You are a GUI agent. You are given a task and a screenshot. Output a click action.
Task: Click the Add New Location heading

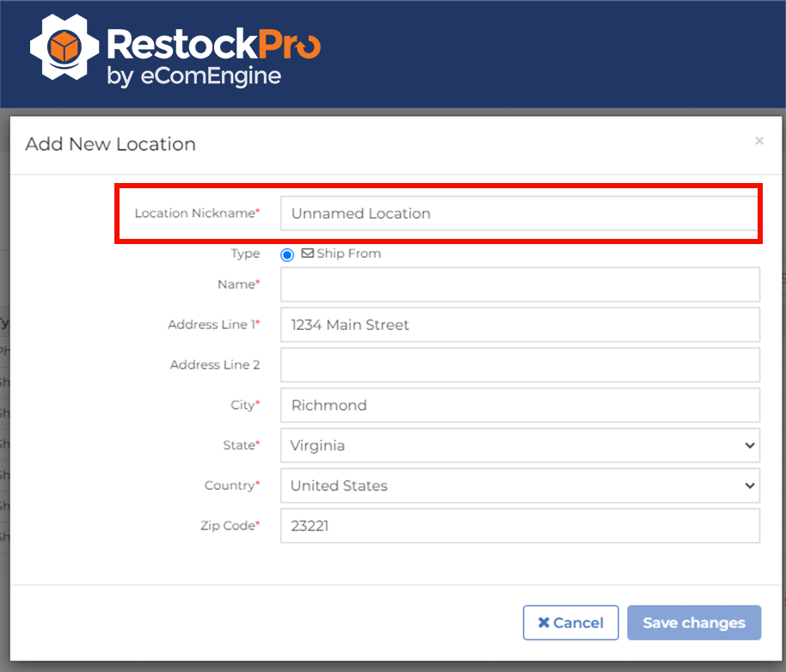point(110,144)
